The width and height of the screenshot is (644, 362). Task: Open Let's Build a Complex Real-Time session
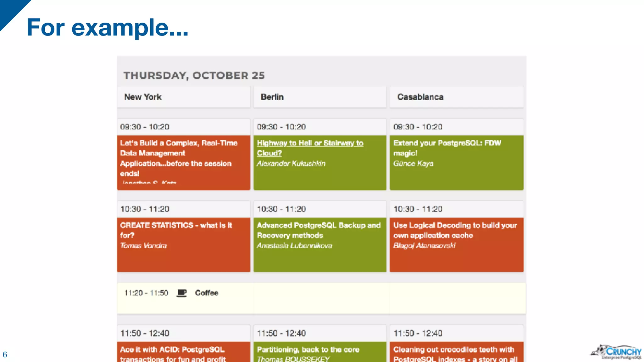pyautogui.click(x=184, y=163)
